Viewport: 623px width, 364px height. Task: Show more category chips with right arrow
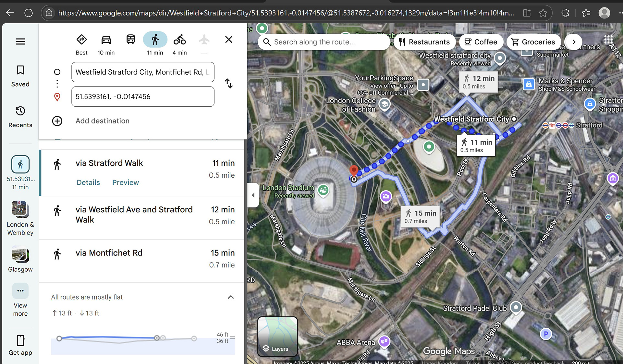[574, 42]
